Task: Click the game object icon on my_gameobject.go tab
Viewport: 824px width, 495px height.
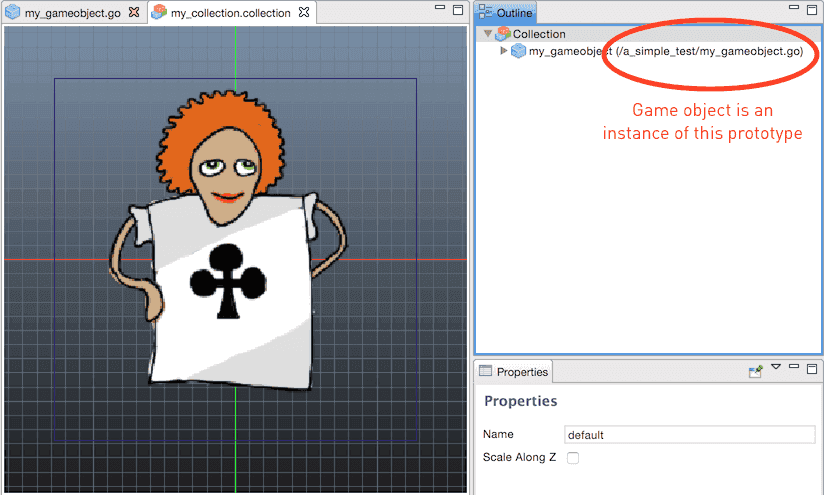Action: click(12, 12)
